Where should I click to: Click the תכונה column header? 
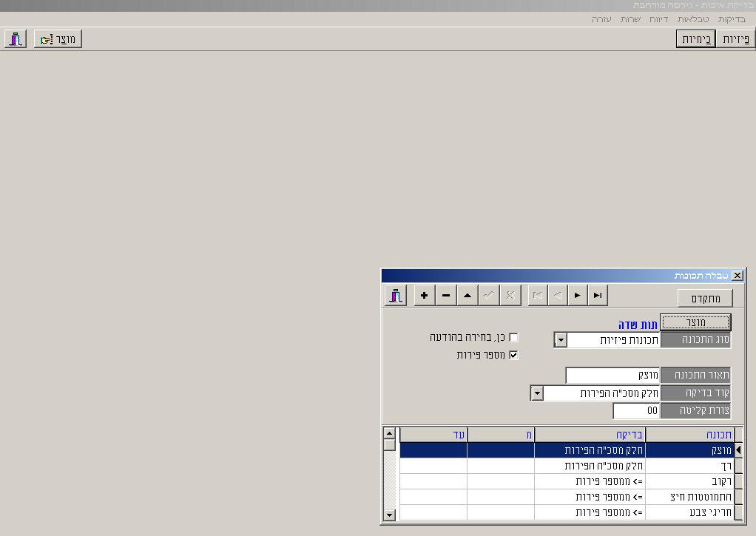click(689, 435)
